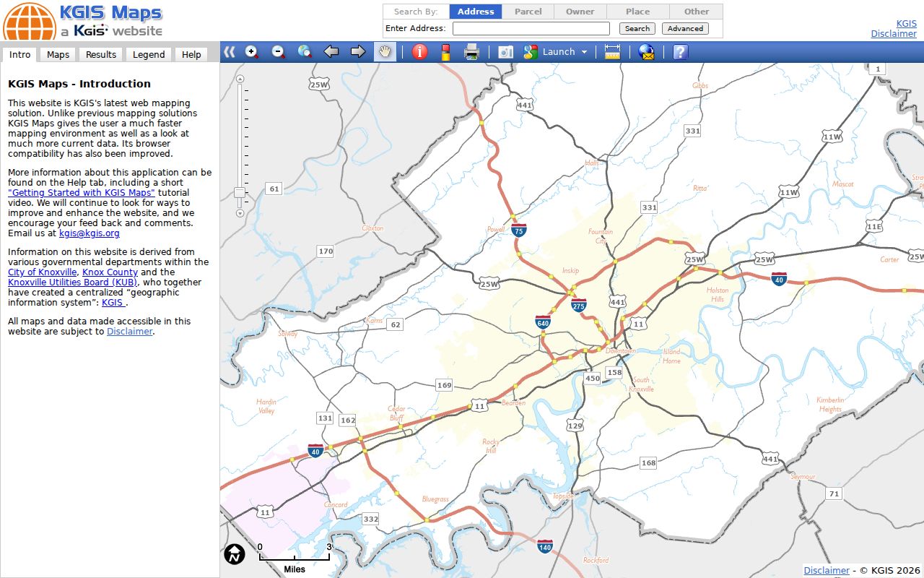The height and width of the screenshot is (578, 924).
Task: Select the Intro tab
Action: (x=20, y=55)
